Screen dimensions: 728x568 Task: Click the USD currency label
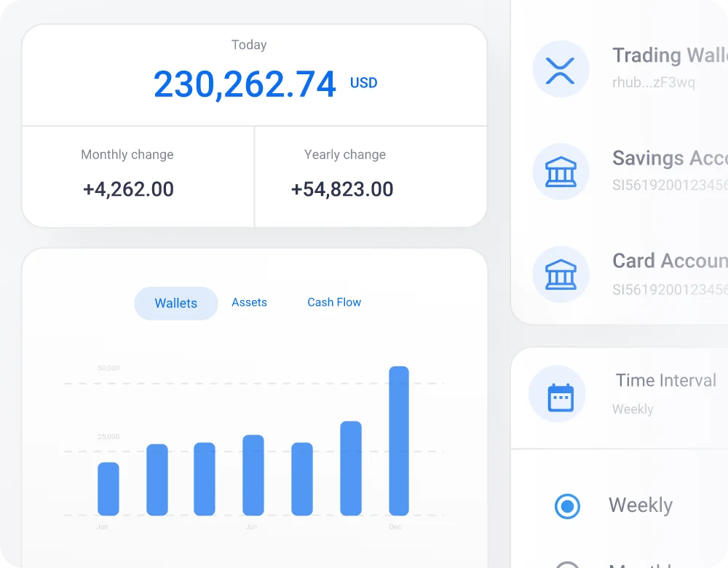[x=363, y=83]
